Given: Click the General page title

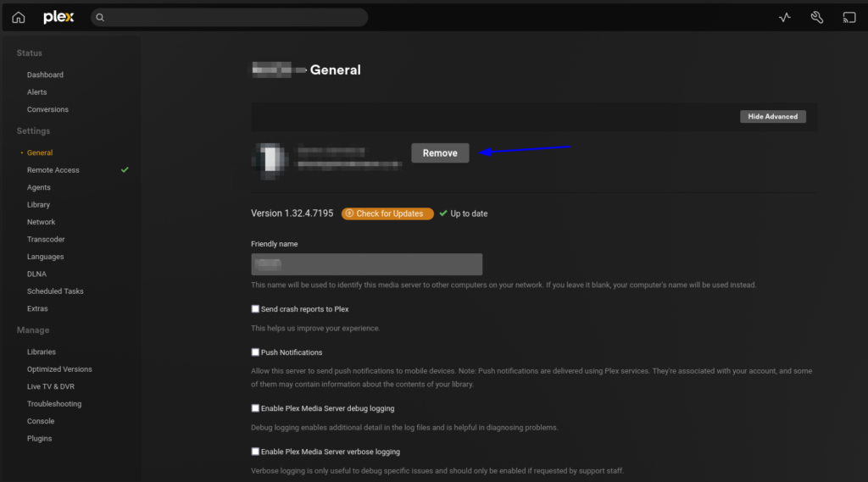Looking at the screenshot, I should [x=336, y=69].
